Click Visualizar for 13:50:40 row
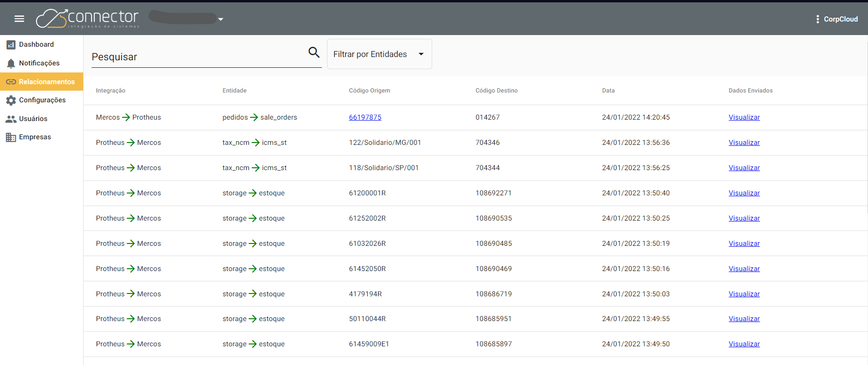 pyautogui.click(x=744, y=193)
